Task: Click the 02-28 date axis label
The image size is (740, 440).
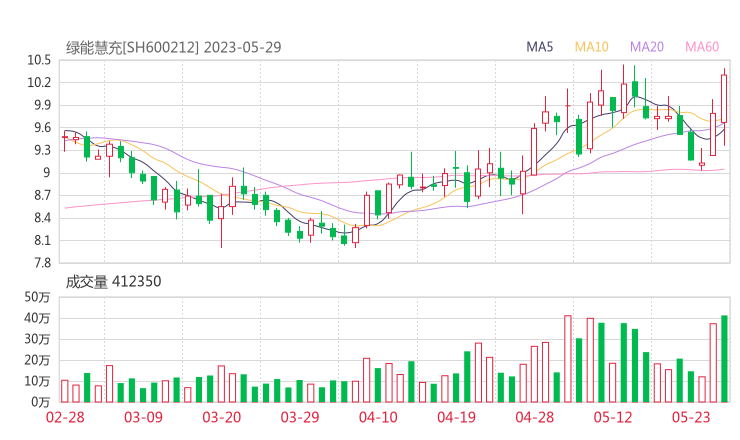Action: click(65, 417)
